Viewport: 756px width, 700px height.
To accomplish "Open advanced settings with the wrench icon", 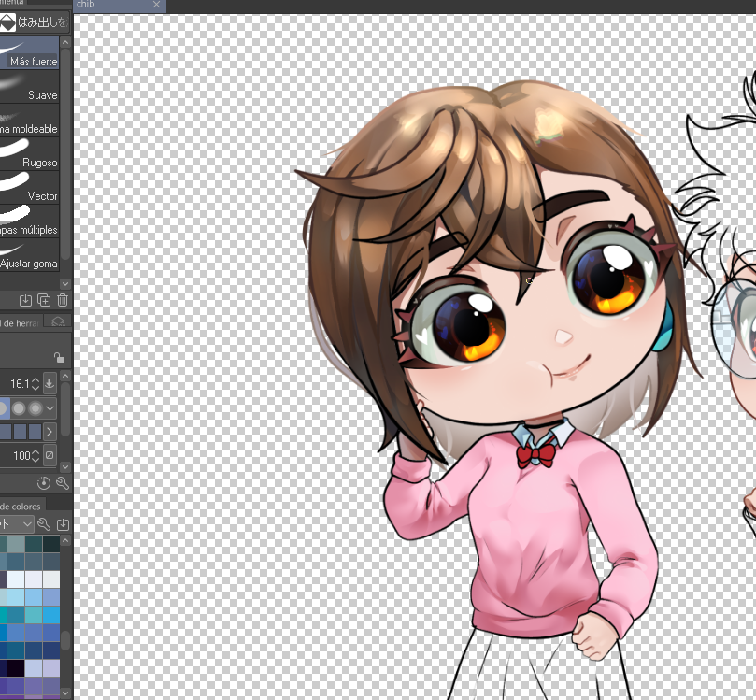I will coord(61,481).
